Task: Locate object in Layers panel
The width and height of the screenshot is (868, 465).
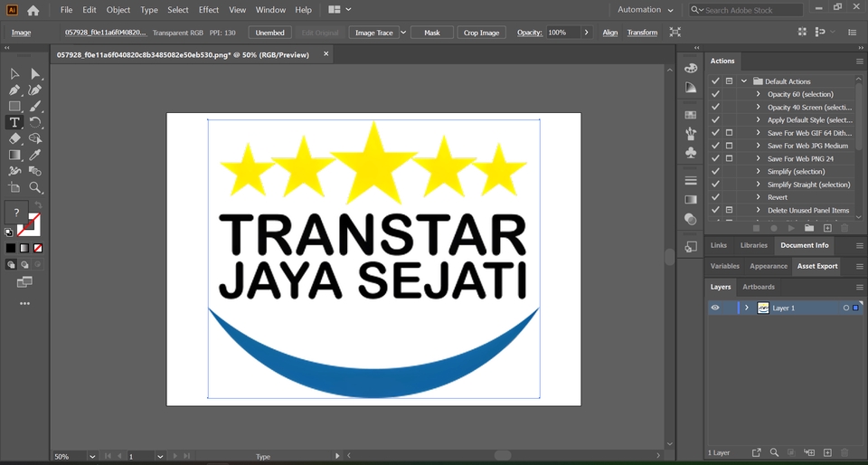Action: point(774,453)
